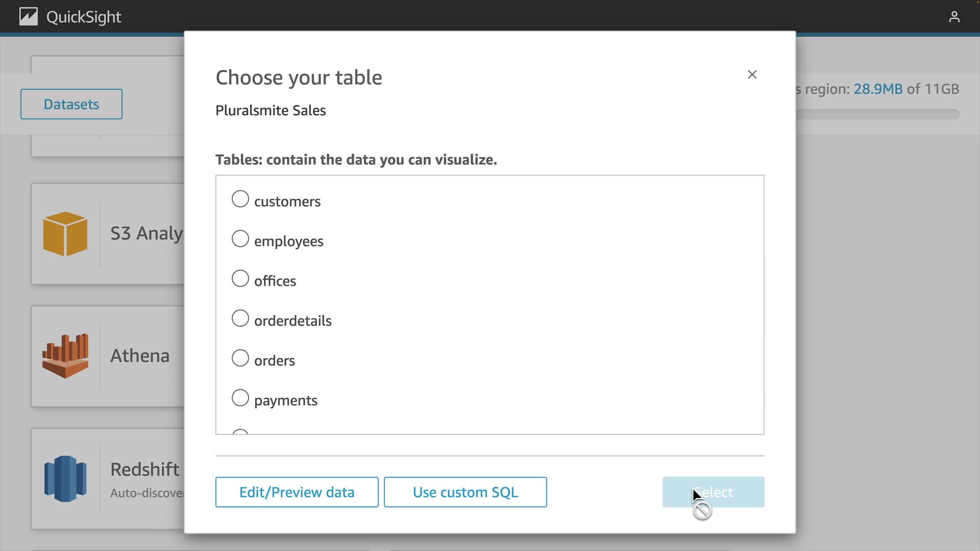
Task: Click the QuickSight title text
Action: tap(84, 17)
